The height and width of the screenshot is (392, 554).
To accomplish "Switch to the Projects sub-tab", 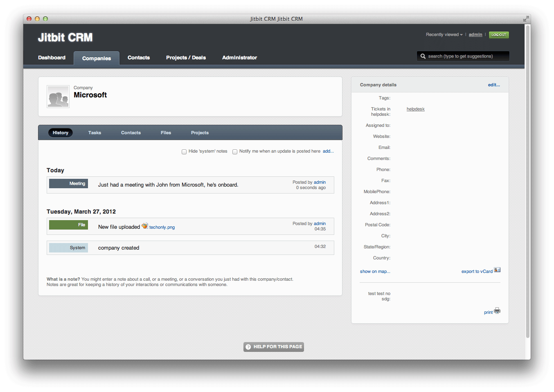I will [x=200, y=133].
